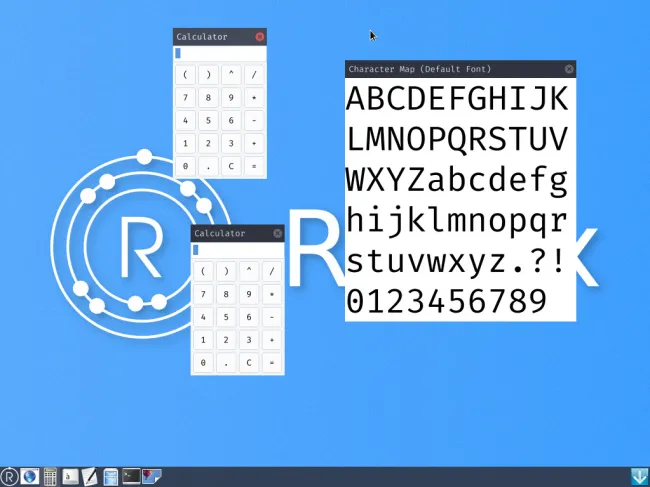Click the down-arrow icon in the taskbar corner
The width and height of the screenshot is (650, 487).
tap(640, 477)
